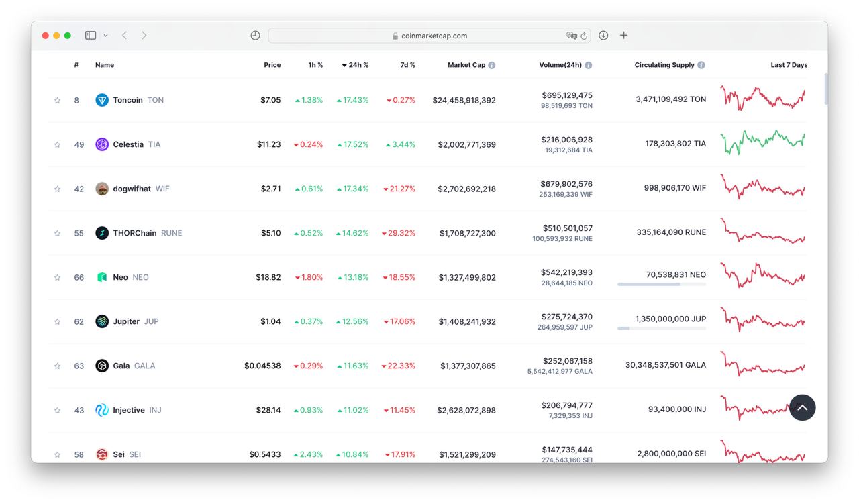859x504 pixels.
Task: Click the THORChain logo icon
Action: pyautogui.click(x=102, y=233)
